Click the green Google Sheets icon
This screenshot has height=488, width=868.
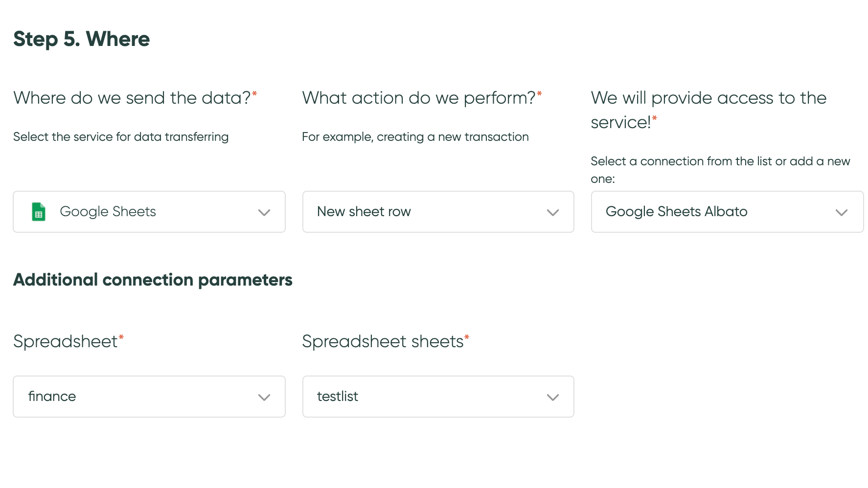pyautogui.click(x=39, y=212)
